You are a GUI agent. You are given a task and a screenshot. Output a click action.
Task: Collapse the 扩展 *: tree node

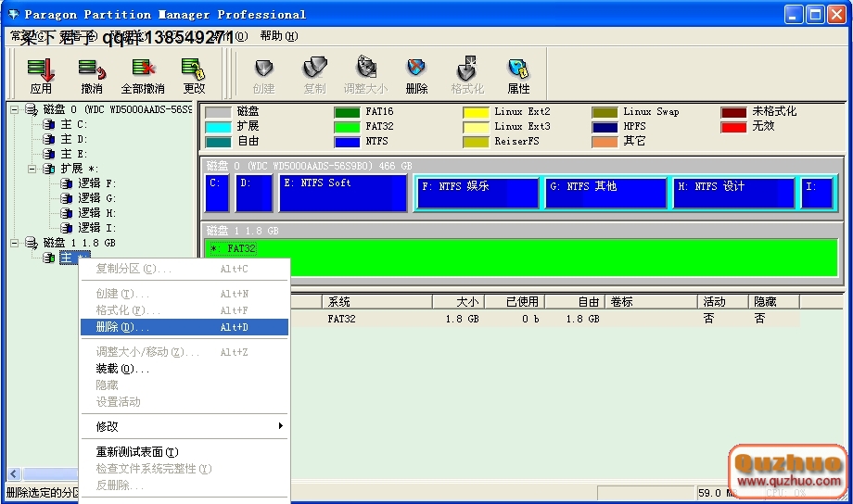click(32, 169)
